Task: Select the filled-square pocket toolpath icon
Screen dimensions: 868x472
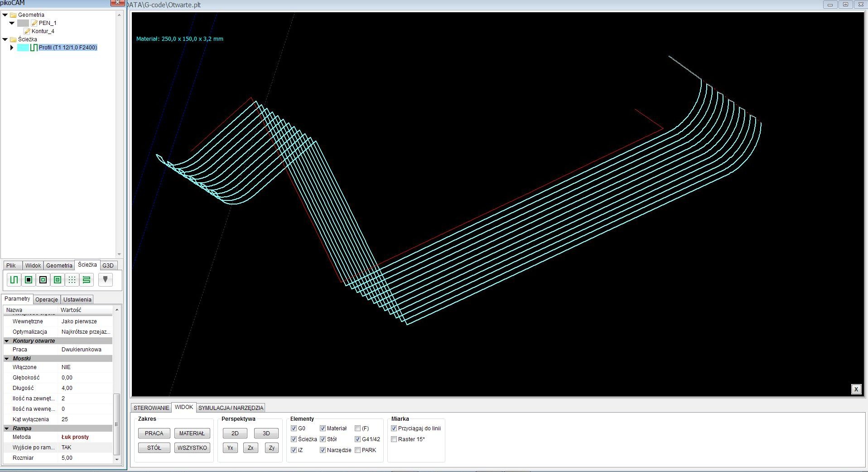Action: coord(29,280)
